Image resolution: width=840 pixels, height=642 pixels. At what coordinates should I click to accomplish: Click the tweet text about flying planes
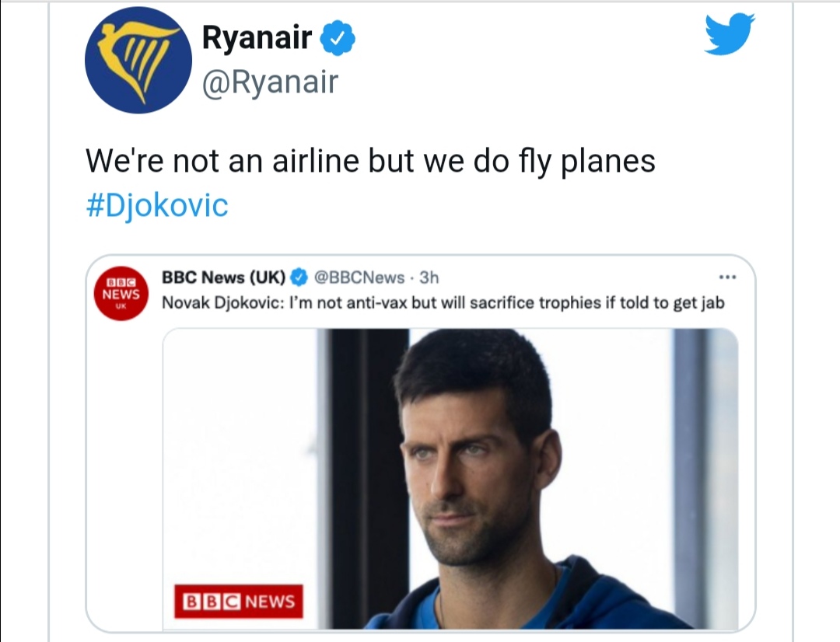(x=371, y=161)
